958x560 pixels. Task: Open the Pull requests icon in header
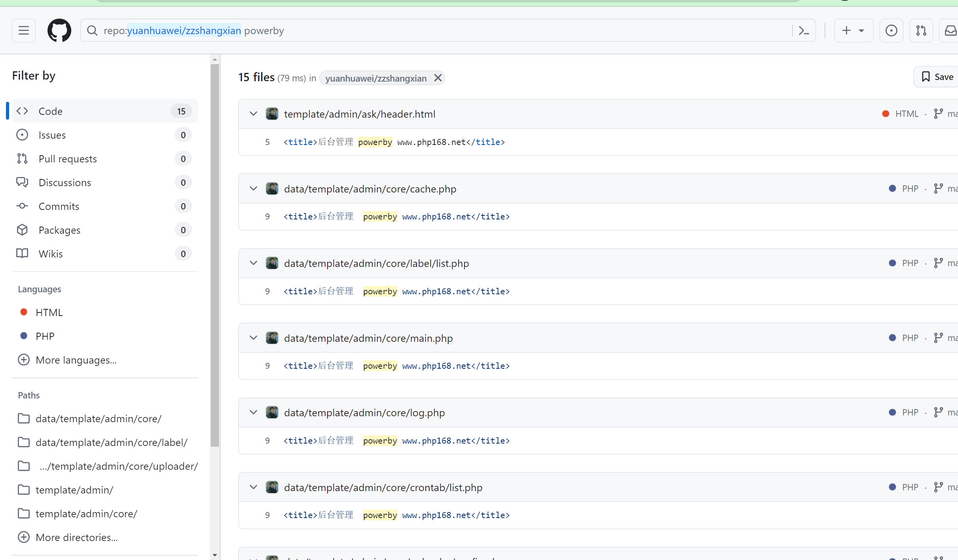[x=921, y=30]
